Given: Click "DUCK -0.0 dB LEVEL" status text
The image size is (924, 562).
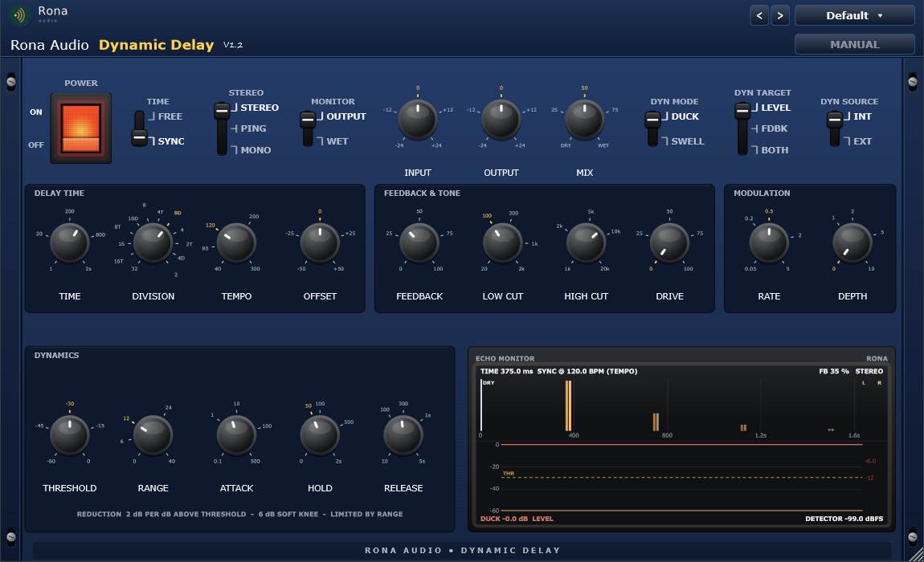Looking at the screenshot, I should (x=517, y=519).
